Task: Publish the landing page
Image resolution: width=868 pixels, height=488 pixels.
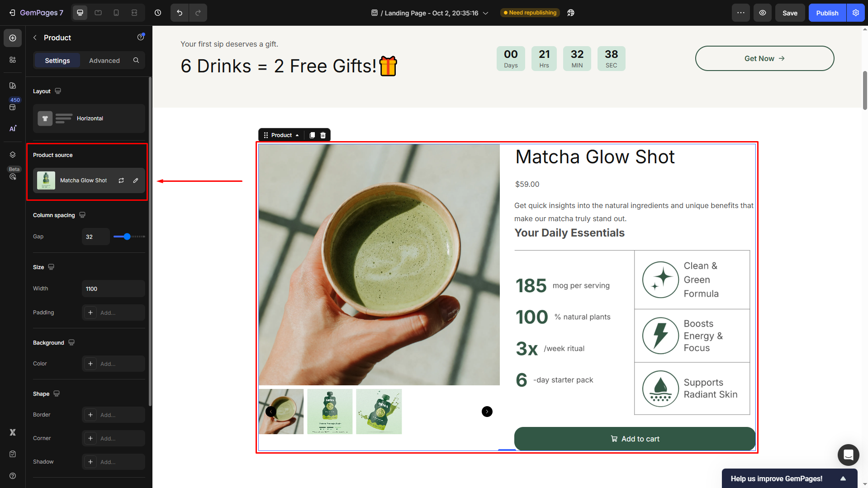Action: tap(827, 13)
